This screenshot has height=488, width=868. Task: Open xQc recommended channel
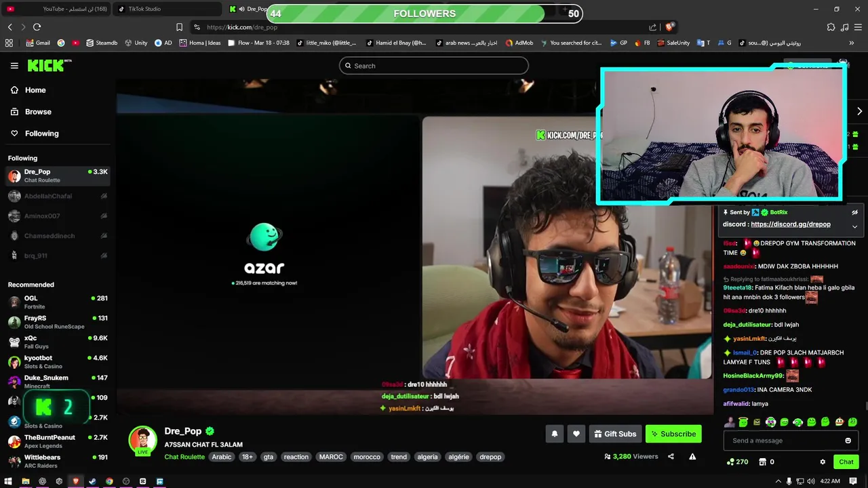[58, 342]
